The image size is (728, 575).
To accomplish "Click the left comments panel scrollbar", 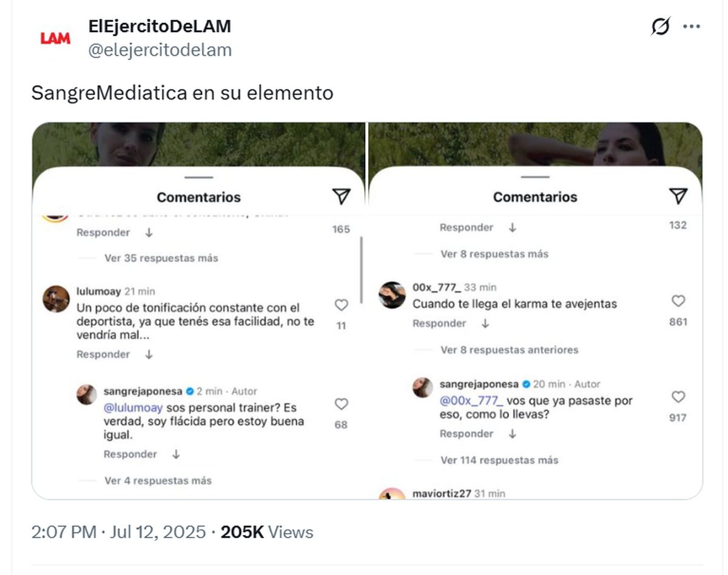I will tap(362, 271).
